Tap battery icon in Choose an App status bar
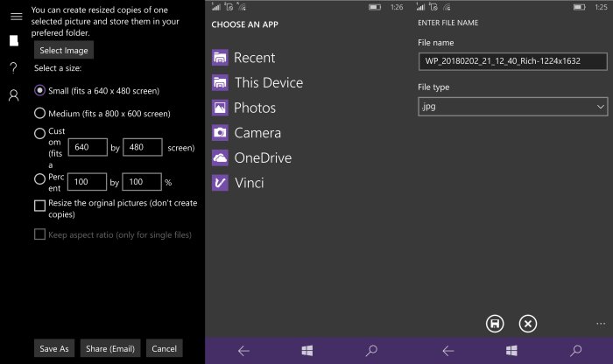 pyautogui.click(x=375, y=7)
